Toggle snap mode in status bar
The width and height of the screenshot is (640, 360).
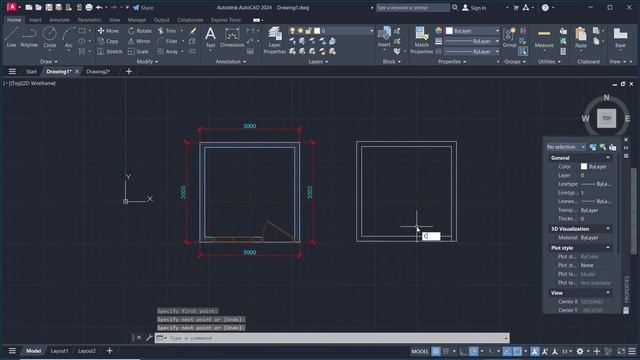446,351
